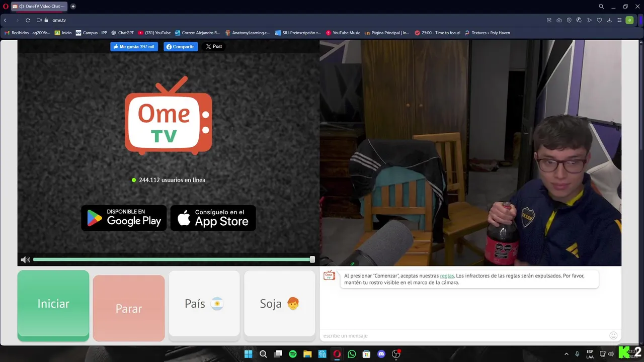Open browser downloads icon

click(609, 20)
